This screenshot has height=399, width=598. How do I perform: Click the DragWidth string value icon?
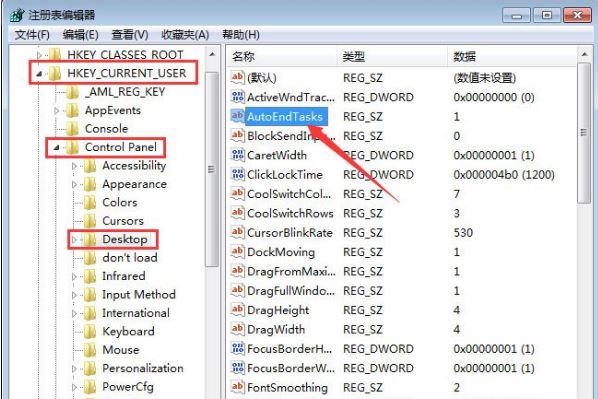point(238,329)
